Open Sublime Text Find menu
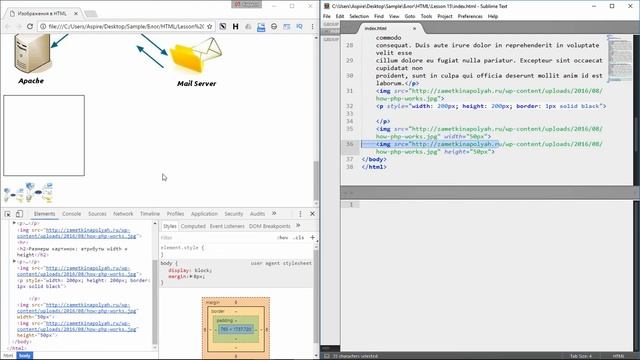Viewport: 640px width, 360px height. 379,16
